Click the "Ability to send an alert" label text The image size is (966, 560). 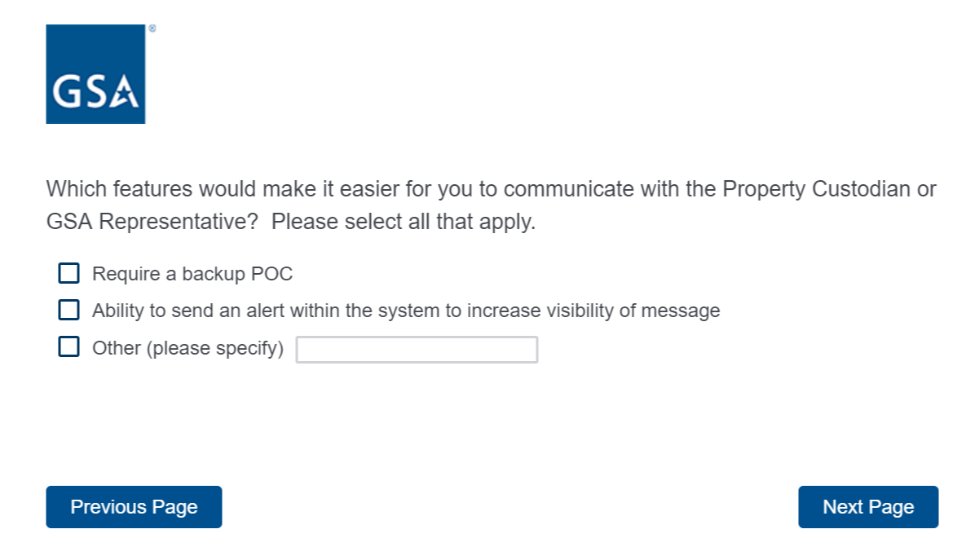pos(406,311)
